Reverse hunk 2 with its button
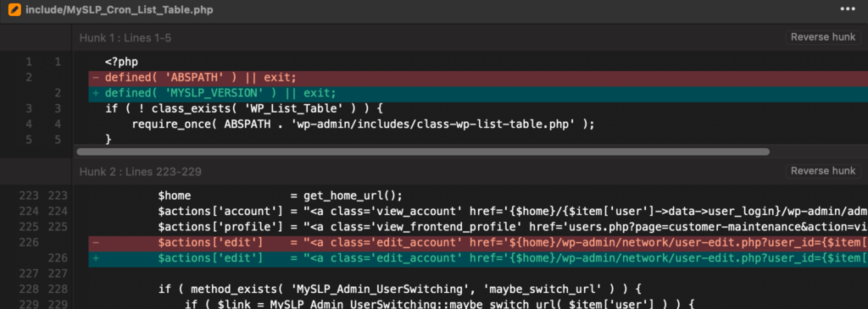The height and width of the screenshot is (309, 868). (x=822, y=171)
